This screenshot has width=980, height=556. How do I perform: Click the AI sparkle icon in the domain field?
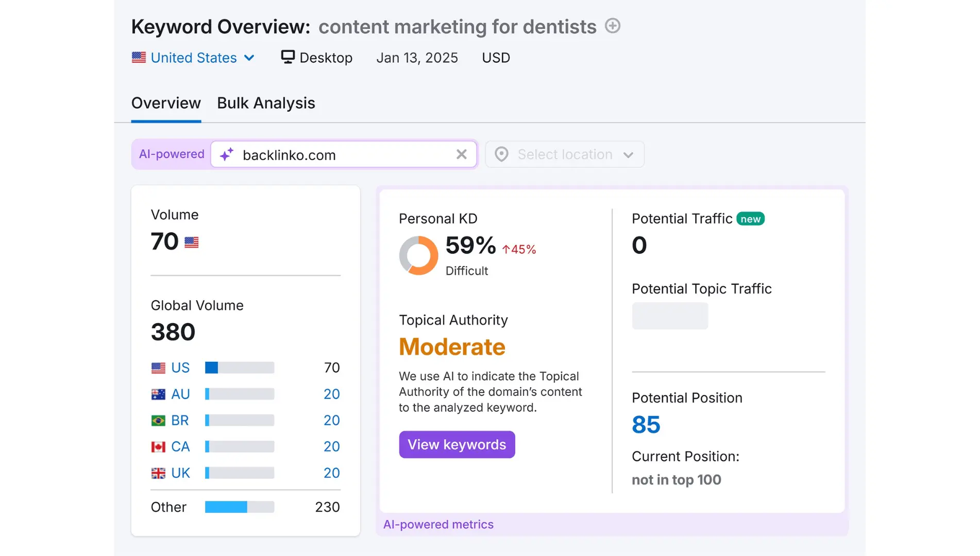227,154
